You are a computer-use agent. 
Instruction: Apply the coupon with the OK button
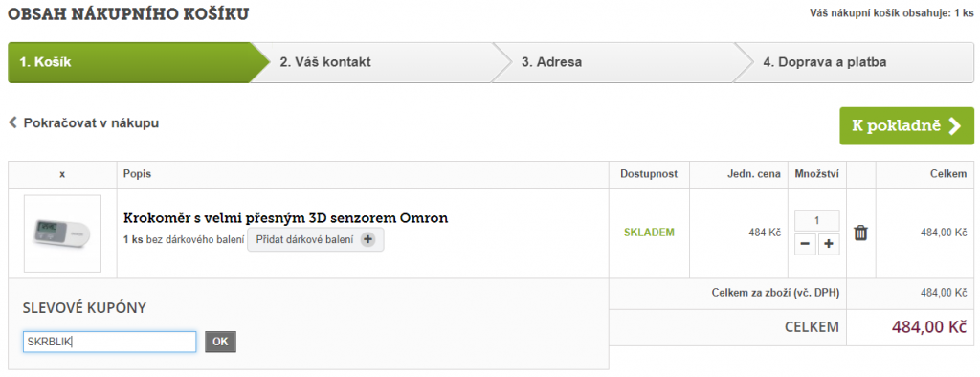tap(221, 342)
